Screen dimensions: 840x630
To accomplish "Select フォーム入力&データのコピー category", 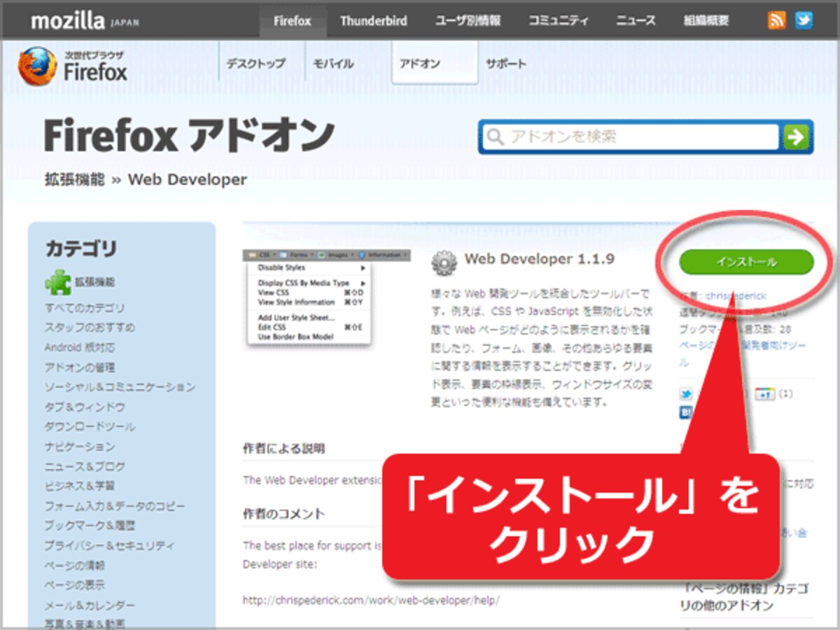I will pos(115,505).
